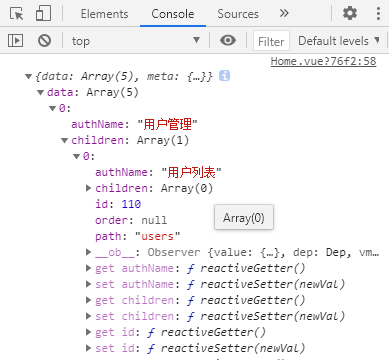This screenshot has width=389, height=360.
Task: Collapse the root {data: Array(5), meta} object
Action: (29, 77)
